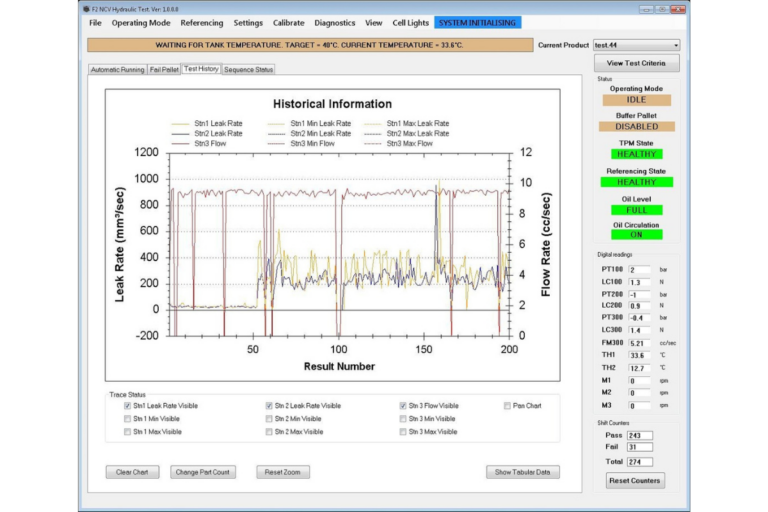The width and height of the screenshot is (768, 512).
Task: Click the TH1 temperature field
Action: point(639,356)
